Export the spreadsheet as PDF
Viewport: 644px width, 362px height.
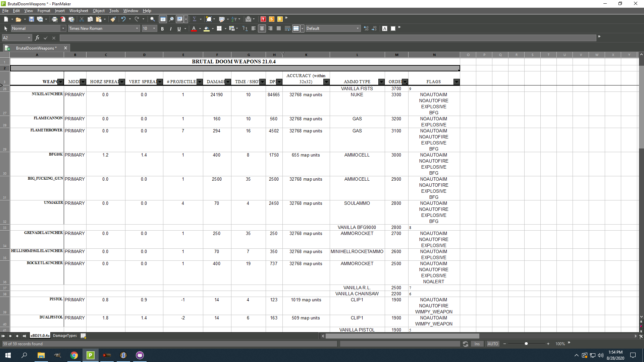(63, 19)
